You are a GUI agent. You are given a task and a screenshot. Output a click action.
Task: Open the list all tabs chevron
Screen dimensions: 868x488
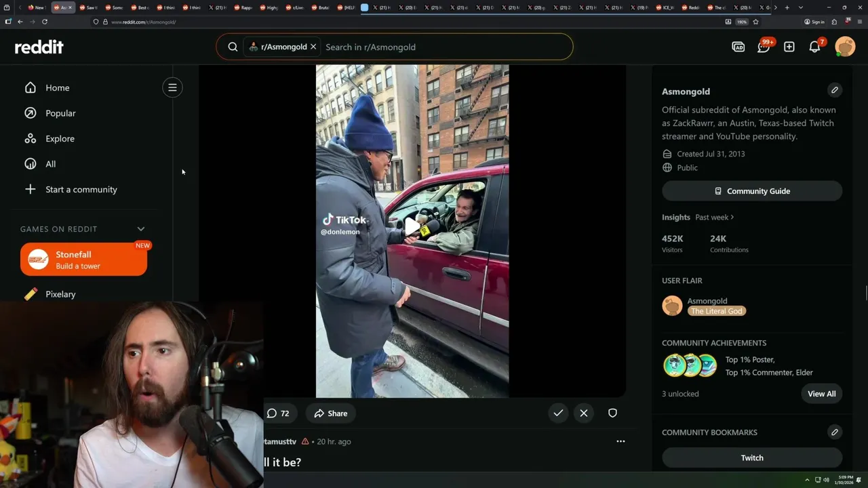(801, 7)
